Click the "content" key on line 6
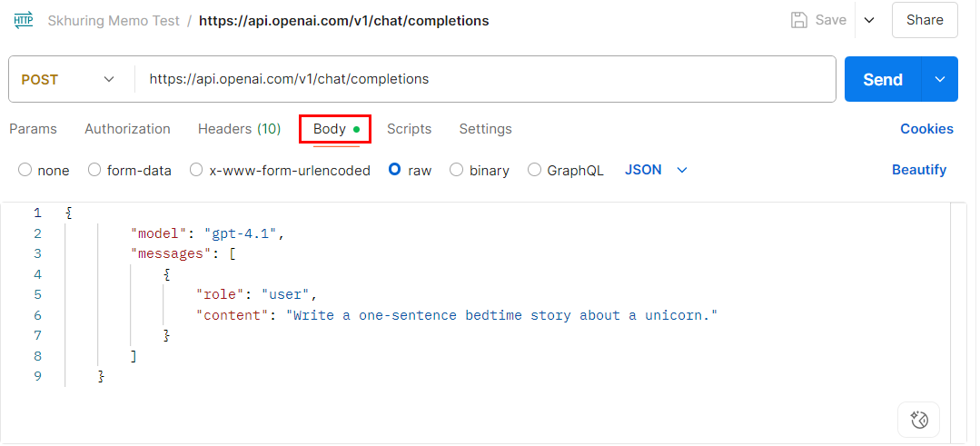This screenshot has width=980, height=446. (x=233, y=315)
